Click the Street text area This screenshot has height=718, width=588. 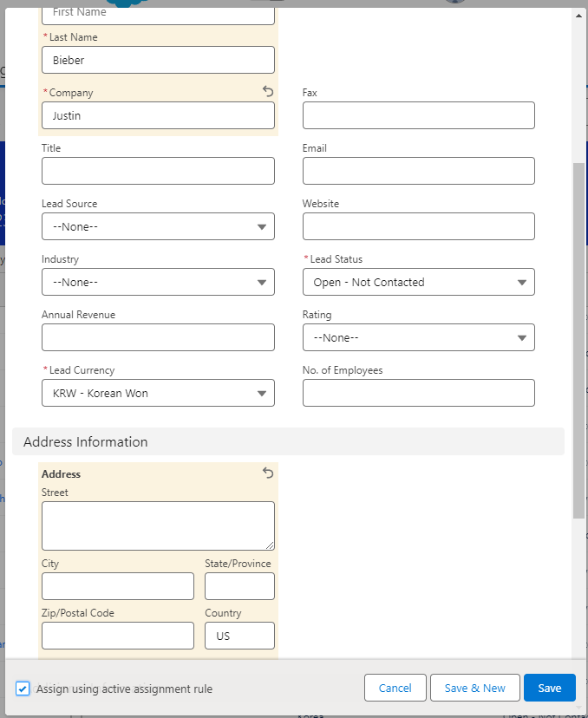pos(158,525)
